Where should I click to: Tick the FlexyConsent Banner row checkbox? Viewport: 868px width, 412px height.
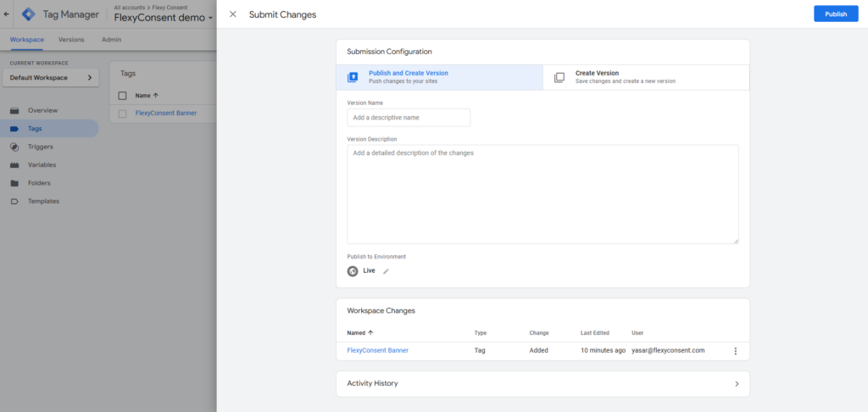tap(122, 113)
